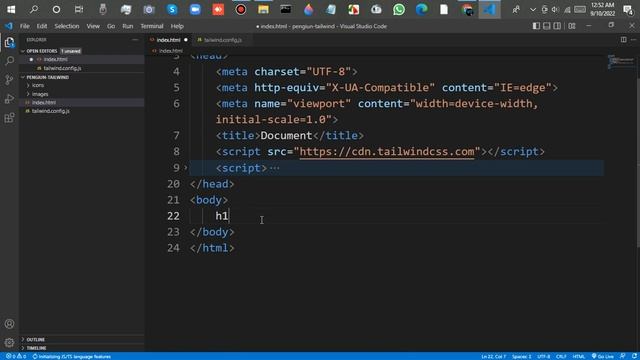This screenshot has width=640, height=360.
Task: Open the Windows Start menu
Action: point(11,9)
